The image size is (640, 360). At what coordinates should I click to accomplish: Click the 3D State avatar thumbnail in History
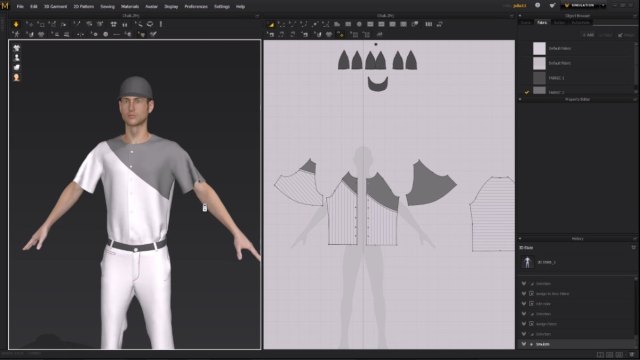point(527,262)
